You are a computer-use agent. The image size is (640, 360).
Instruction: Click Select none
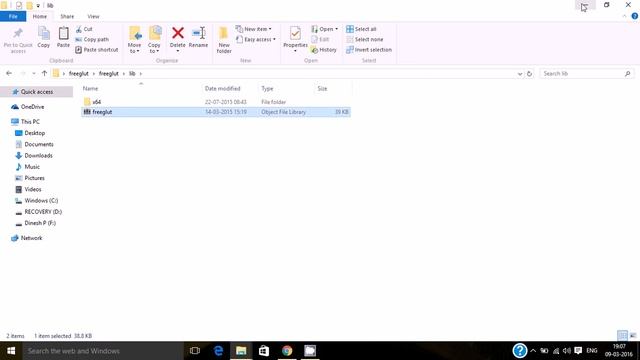coord(364,40)
